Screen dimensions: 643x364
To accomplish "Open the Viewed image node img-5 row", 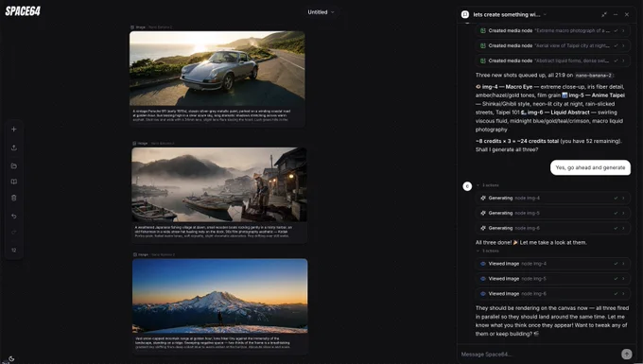I will coord(553,279).
